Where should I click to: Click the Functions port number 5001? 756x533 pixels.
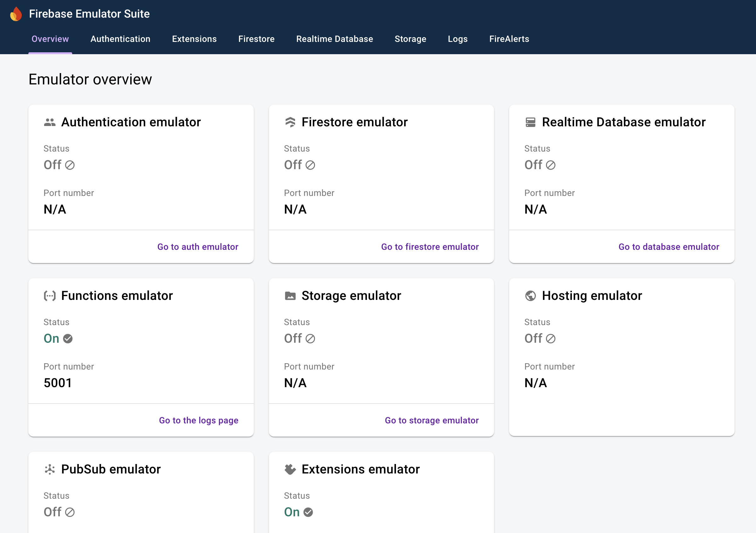click(58, 383)
